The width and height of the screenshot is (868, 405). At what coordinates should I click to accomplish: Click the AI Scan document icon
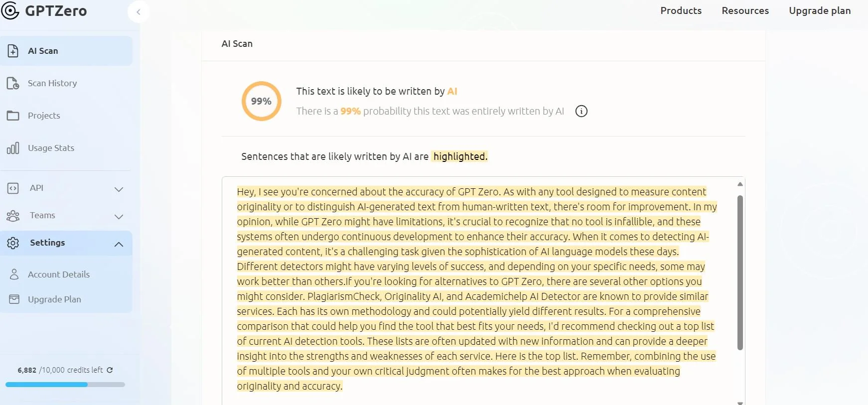(13, 51)
